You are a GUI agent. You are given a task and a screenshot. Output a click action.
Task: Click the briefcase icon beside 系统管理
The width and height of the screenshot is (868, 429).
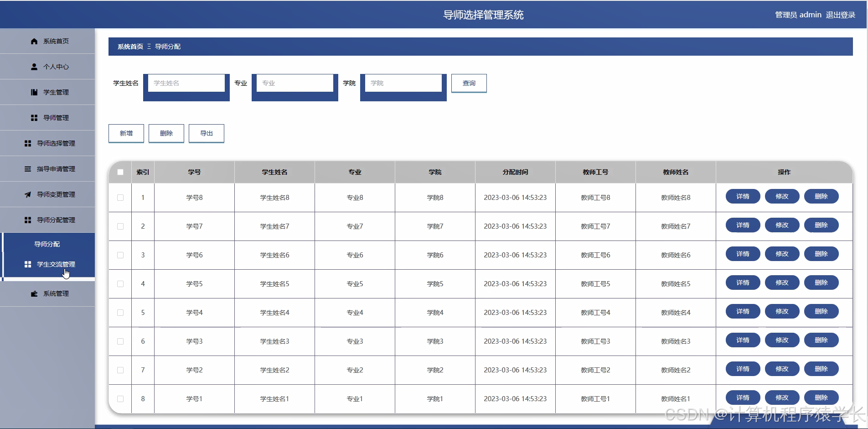pyautogui.click(x=34, y=293)
